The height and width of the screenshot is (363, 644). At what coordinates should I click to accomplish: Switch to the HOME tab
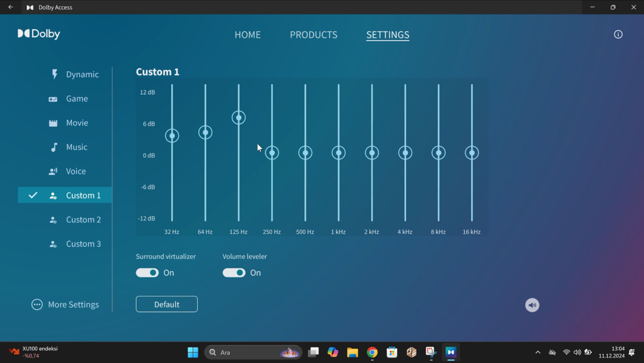248,35
